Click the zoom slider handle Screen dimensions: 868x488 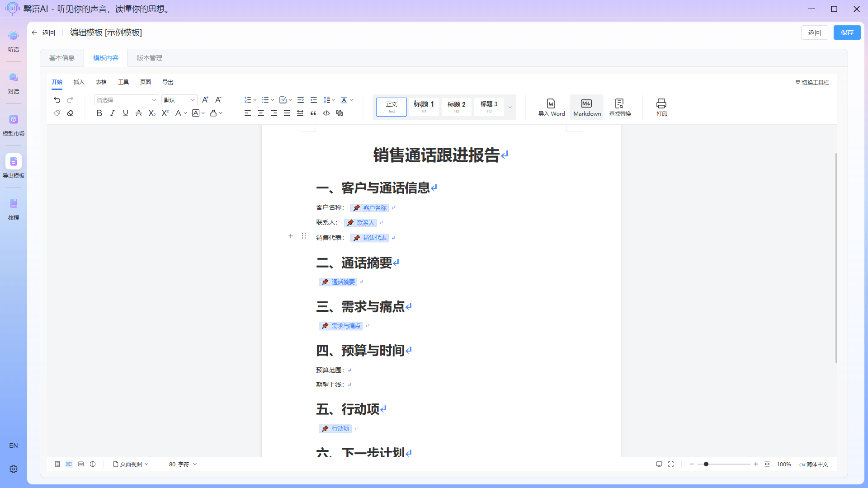click(706, 464)
